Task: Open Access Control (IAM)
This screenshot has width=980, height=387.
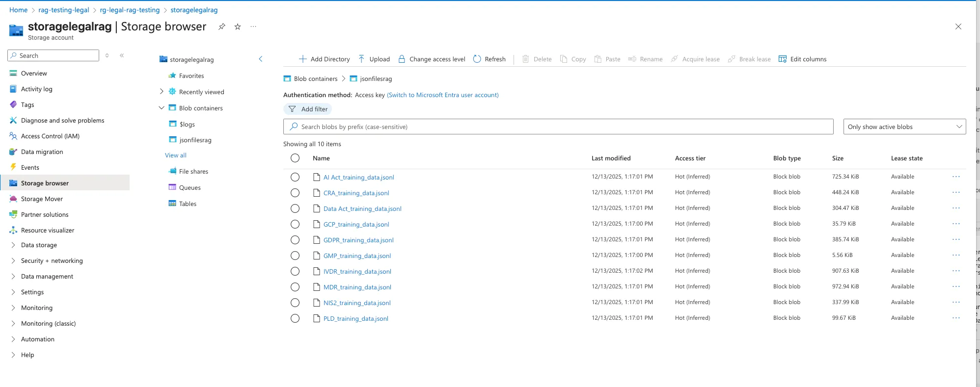Action: pos(50,136)
